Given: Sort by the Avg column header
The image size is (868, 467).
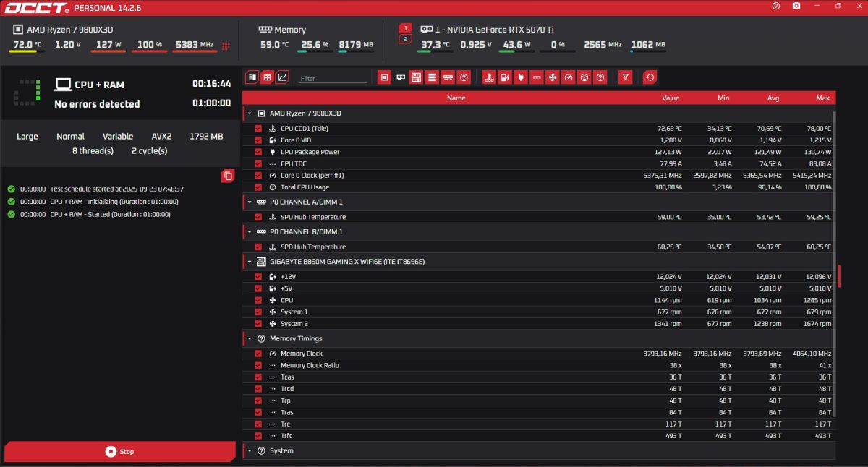Looking at the screenshot, I should pos(773,98).
